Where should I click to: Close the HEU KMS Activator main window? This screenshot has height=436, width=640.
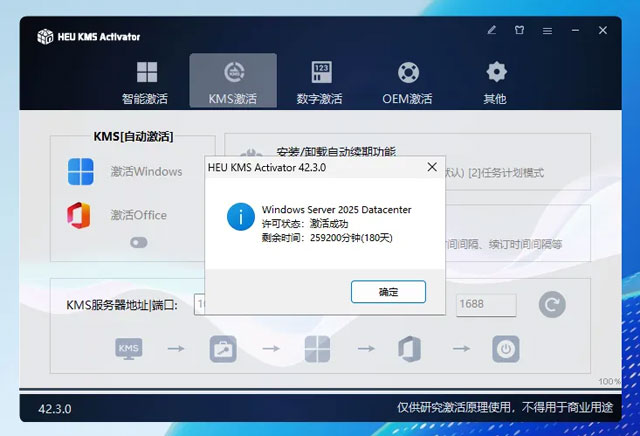click(603, 30)
